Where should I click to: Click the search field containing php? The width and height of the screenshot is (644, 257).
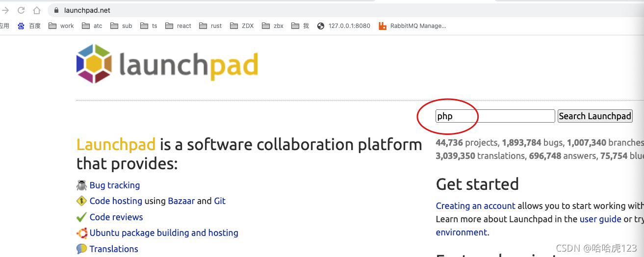495,116
